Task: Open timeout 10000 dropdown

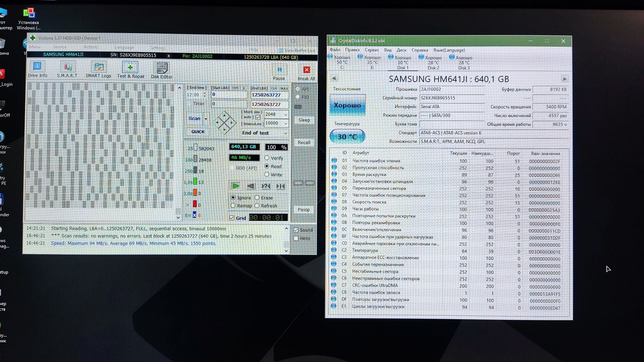Action: tap(285, 123)
